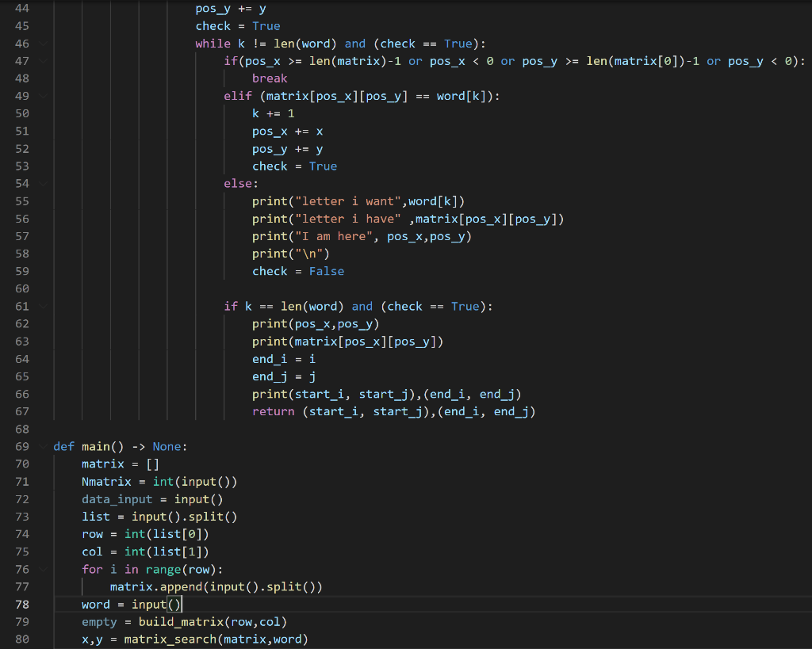
Task: Collapse the while loop at line 46
Action: click(44, 43)
